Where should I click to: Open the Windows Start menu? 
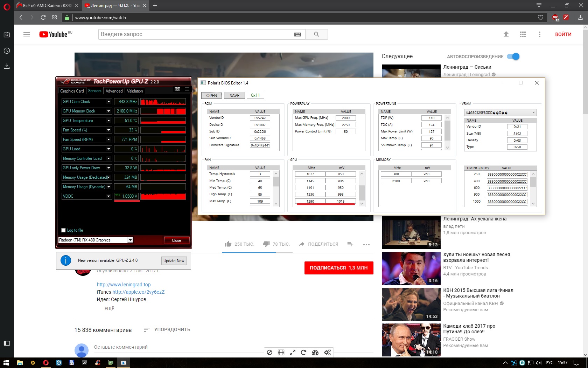click(6, 363)
